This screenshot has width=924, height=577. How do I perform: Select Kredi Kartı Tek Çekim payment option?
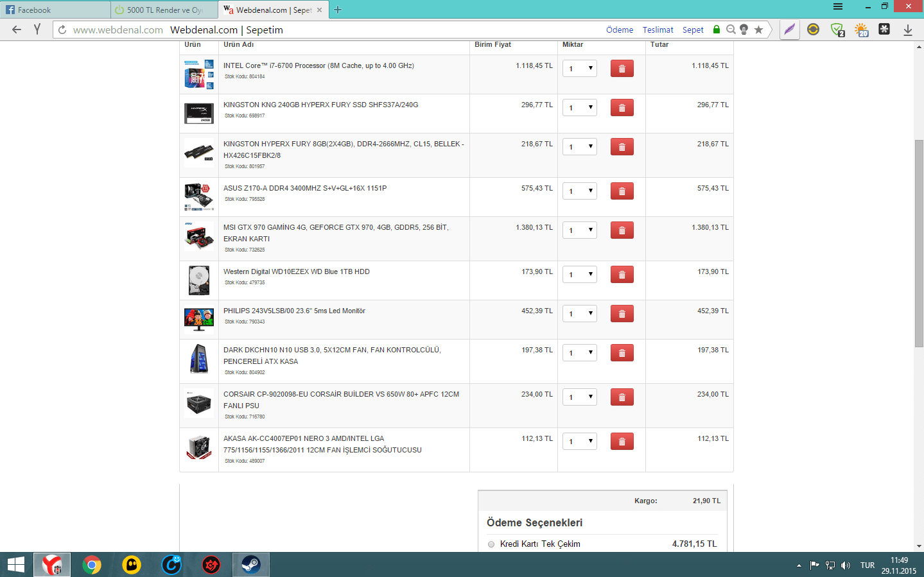491,544
